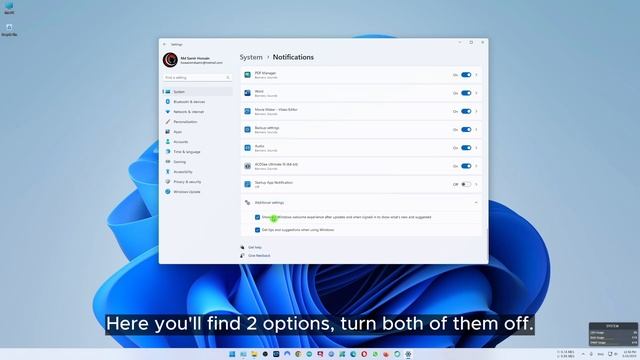Turn off PDF Manager notifications toggle
Screen dimensions: 640x360
(466, 75)
